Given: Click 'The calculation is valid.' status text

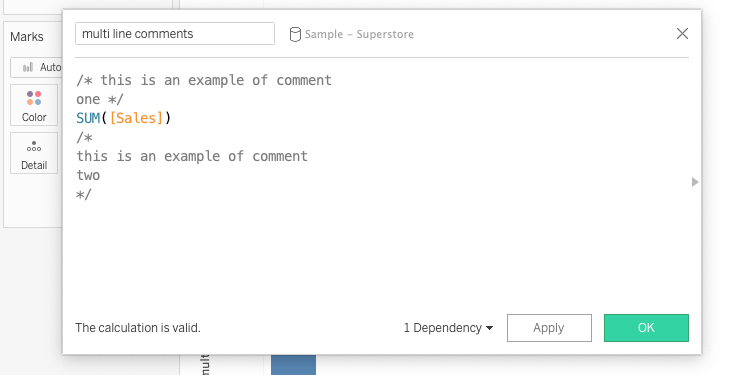Looking at the screenshot, I should pos(138,328).
